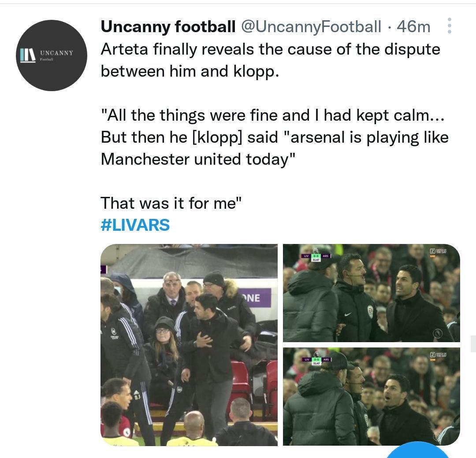Open the #LIVARS hashtag
Viewport: 476px width, 458px height.
pyautogui.click(x=135, y=225)
